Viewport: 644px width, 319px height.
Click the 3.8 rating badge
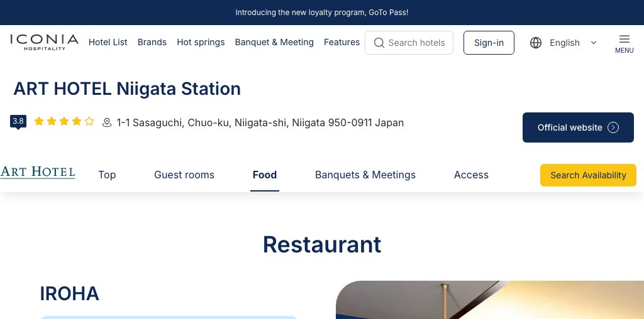18,122
